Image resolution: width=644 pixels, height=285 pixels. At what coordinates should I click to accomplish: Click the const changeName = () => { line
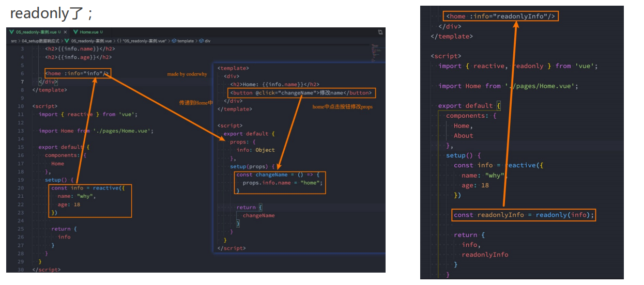click(278, 175)
